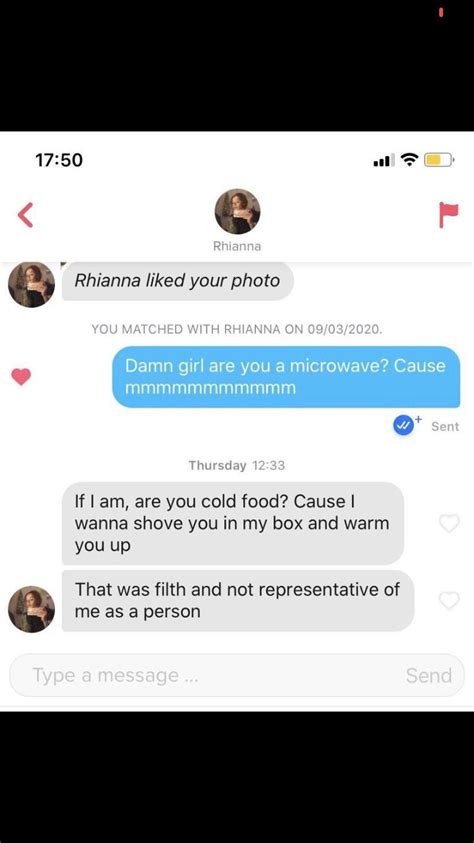Tap the 'If I am, are you cold food' bubble
Viewport: 474px width, 843px height.
(x=233, y=523)
